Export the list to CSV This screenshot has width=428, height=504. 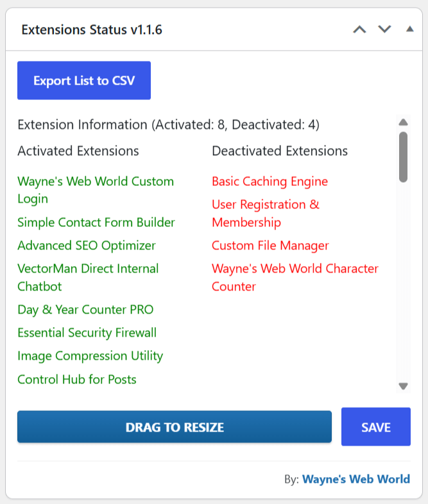click(x=84, y=80)
